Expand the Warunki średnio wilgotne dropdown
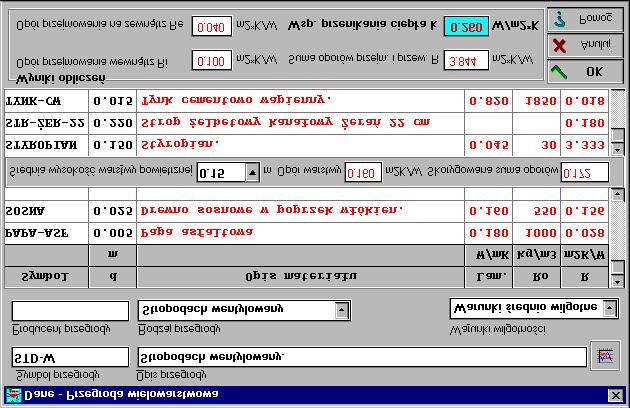Image resolution: width=630 pixels, height=408 pixels. [x=610, y=308]
